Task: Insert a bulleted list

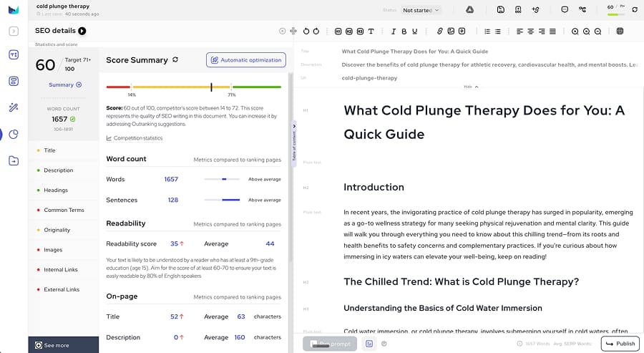Action: (x=487, y=32)
